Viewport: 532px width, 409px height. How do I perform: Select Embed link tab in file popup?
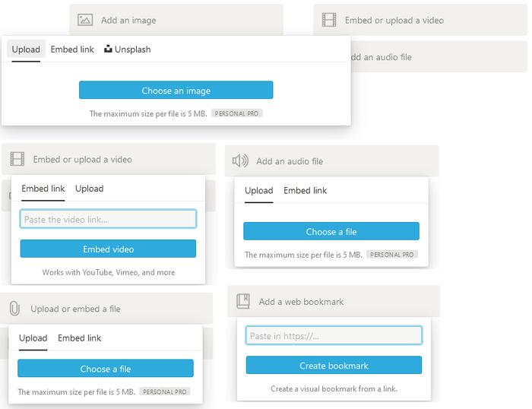click(x=79, y=338)
